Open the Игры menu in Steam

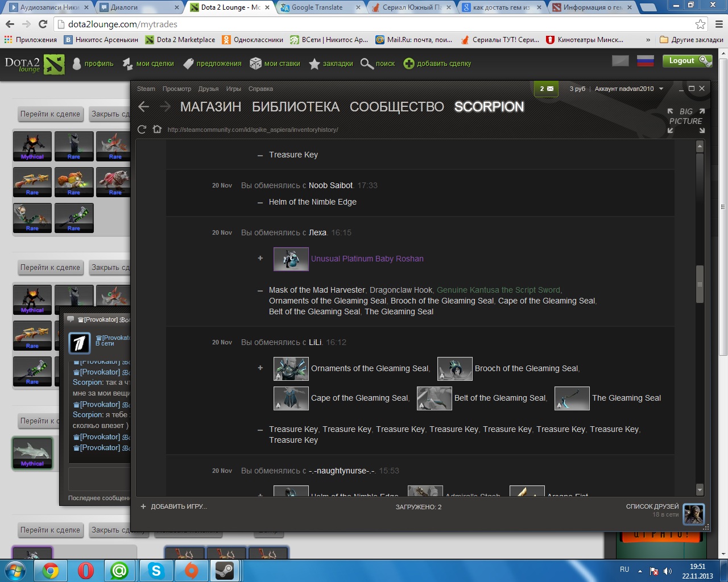(234, 89)
